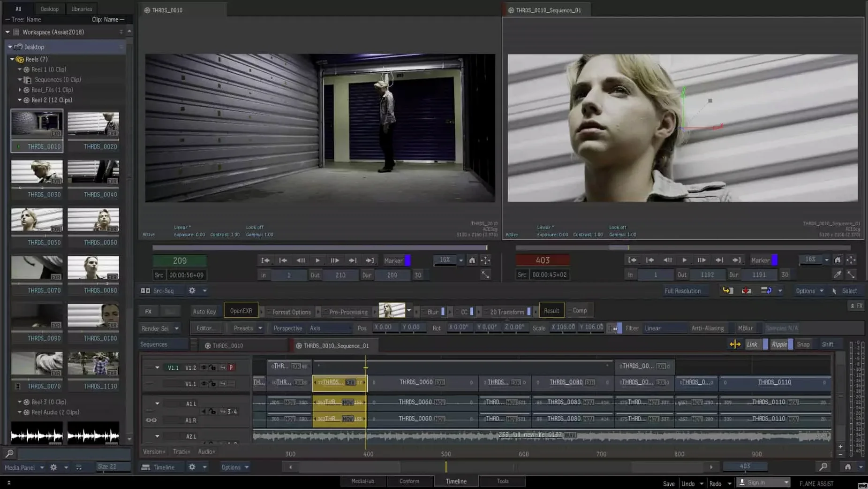Open Timeline options gear icon
Viewport: 868px width, 489px height.
click(x=192, y=467)
